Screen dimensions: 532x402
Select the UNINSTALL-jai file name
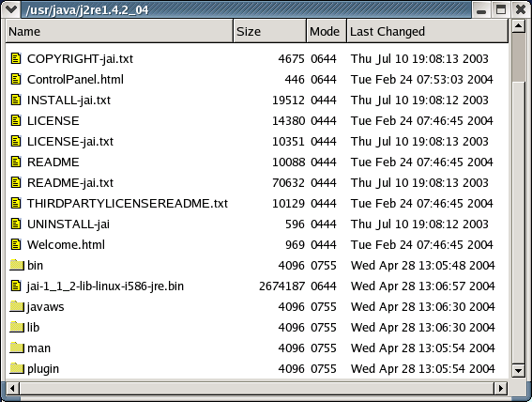point(68,224)
